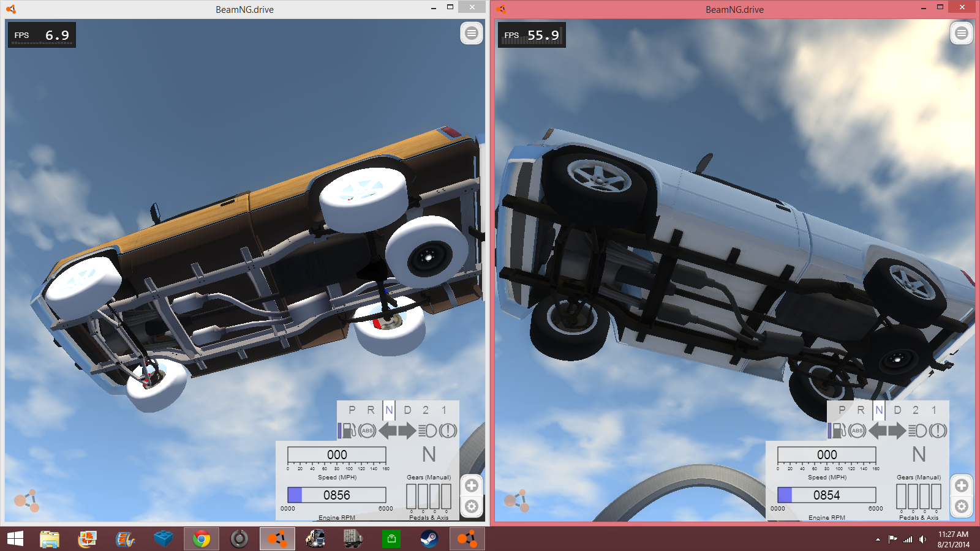Click the ABS indicator in left window

(x=367, y=430)
